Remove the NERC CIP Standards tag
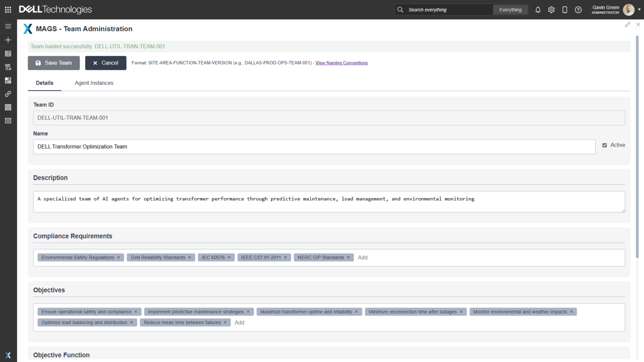Viewport: 644px width, 362px height. tap(348, 258)
